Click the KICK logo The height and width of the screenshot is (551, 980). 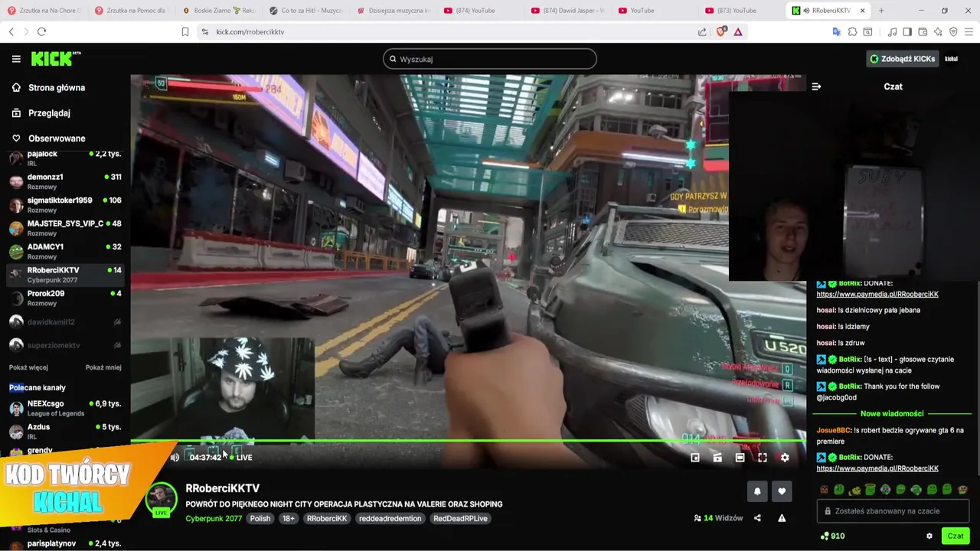[x=55, y=59]
